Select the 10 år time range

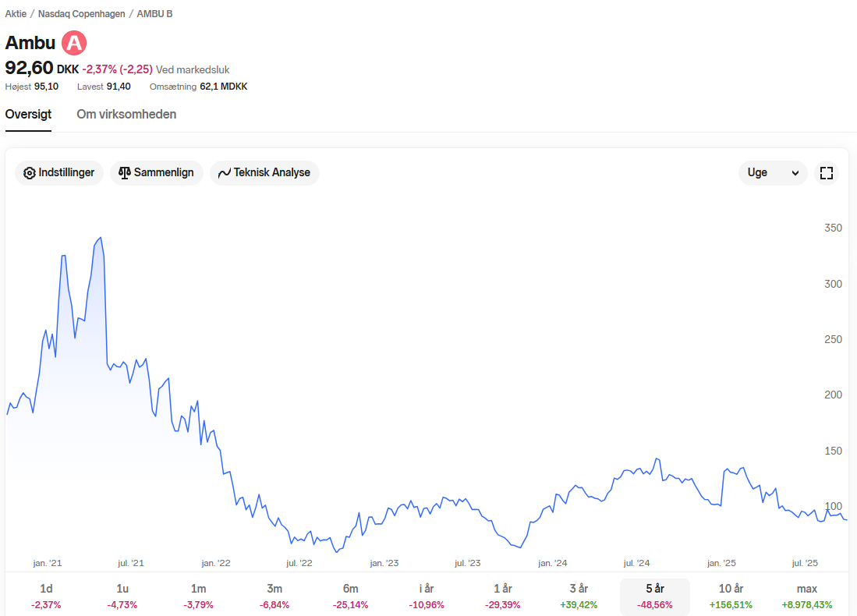coord(731,596)
